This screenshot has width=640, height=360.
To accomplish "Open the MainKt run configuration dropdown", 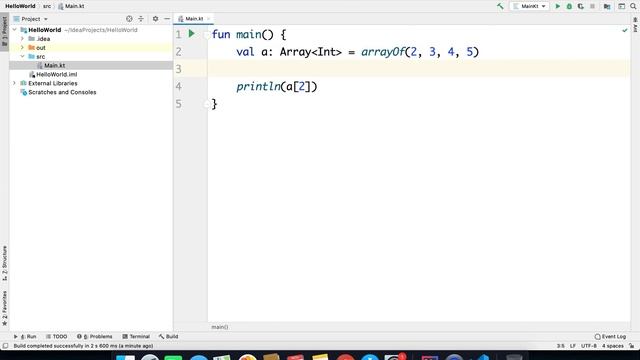I will point(529,6).
